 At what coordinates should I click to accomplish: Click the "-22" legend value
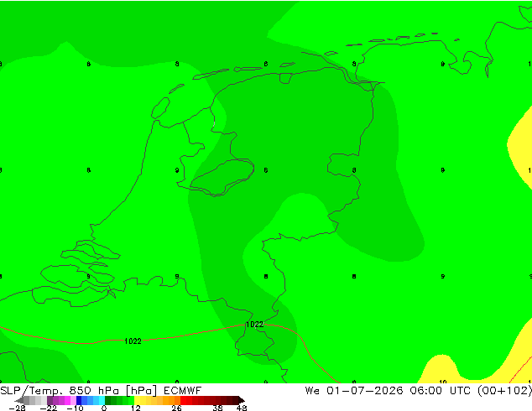(49, 408)
